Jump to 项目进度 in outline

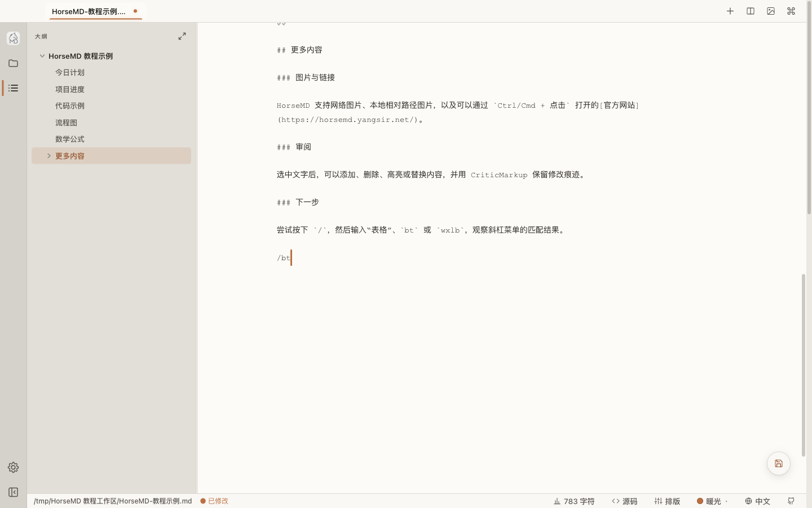pos(70,89)
